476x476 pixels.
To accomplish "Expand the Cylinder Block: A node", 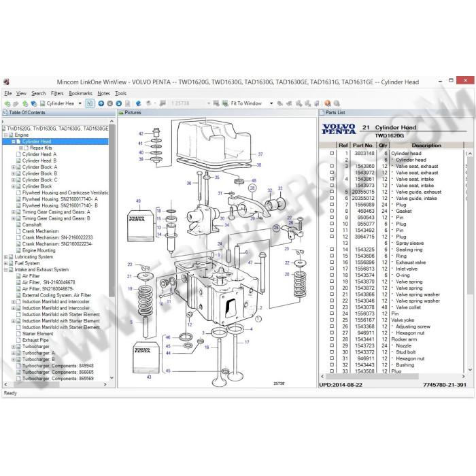I will 14,167.
